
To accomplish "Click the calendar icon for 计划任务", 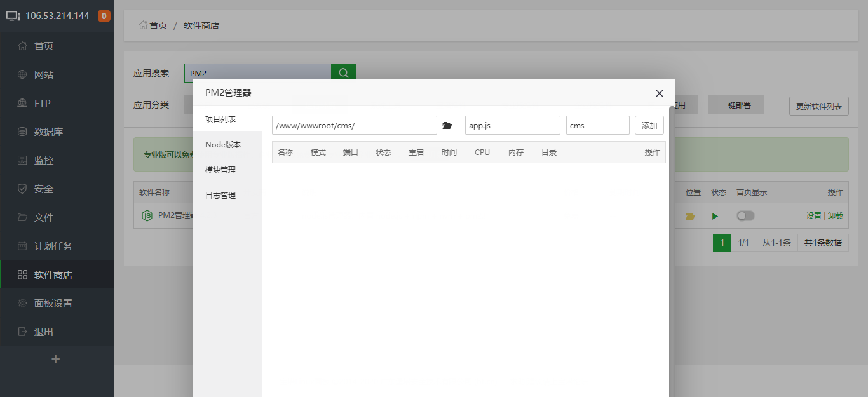I will pyautogui.click(x=22, y=246).
